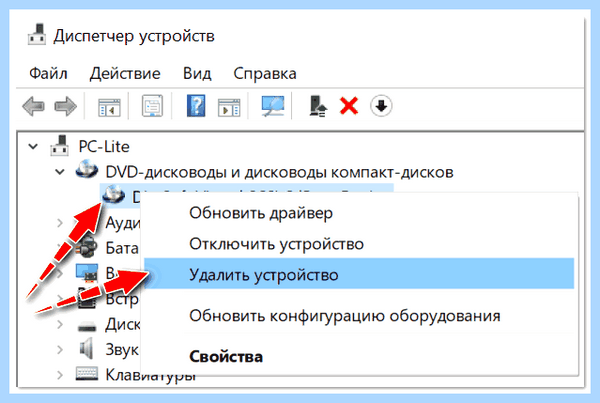Click the Back arrow toolbar icon
600x403 pixels.
(33, 106)
